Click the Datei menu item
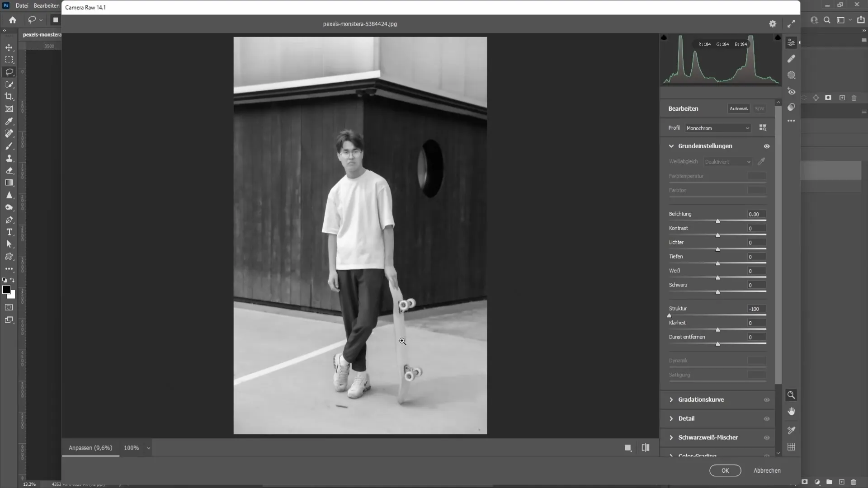The image size is (868, 488). click(21, 5)
